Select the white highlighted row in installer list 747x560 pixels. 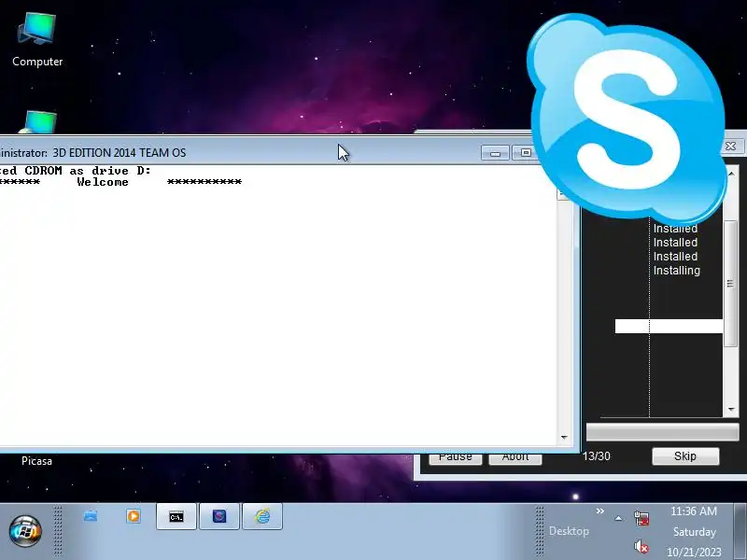[x=669, y=326]
